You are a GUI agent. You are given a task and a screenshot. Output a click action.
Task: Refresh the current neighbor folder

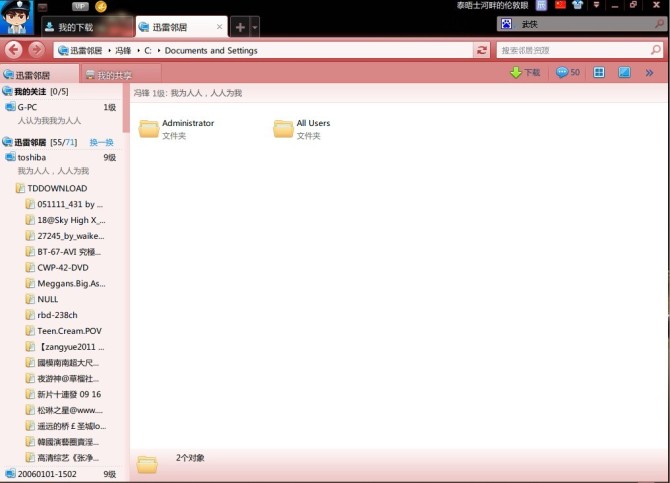tap(482, 50)
